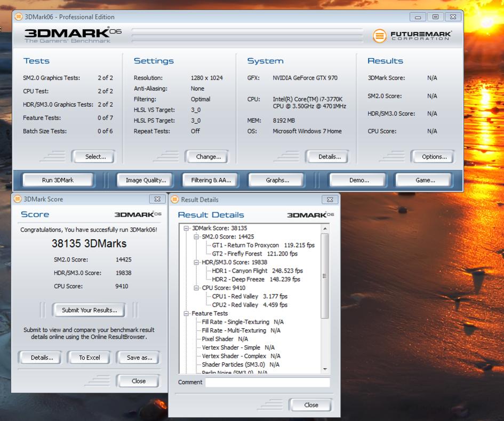Click the Microsoft Windows 7 Home text
This screenshot has height=421, width=504.
[x=307, y=131]
